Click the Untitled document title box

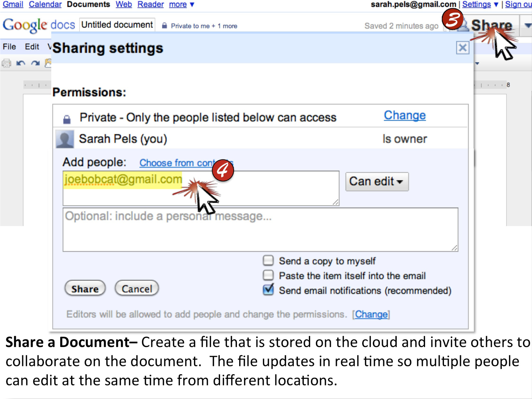(117, 25)
